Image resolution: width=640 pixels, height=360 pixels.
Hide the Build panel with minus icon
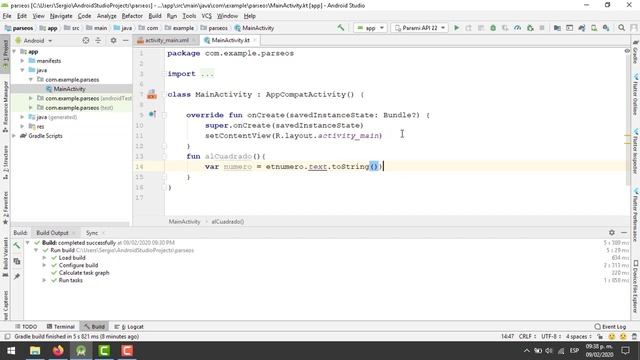point(624,232)
